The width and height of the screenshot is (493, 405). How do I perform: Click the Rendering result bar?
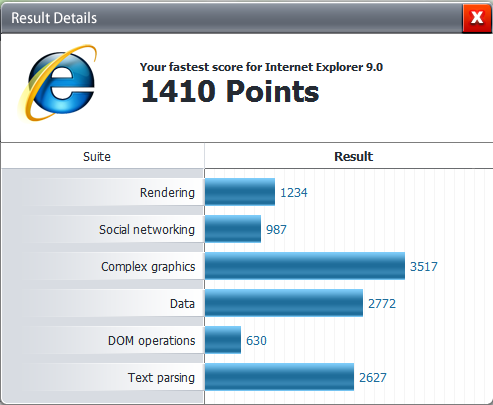[x=240, y=192]
